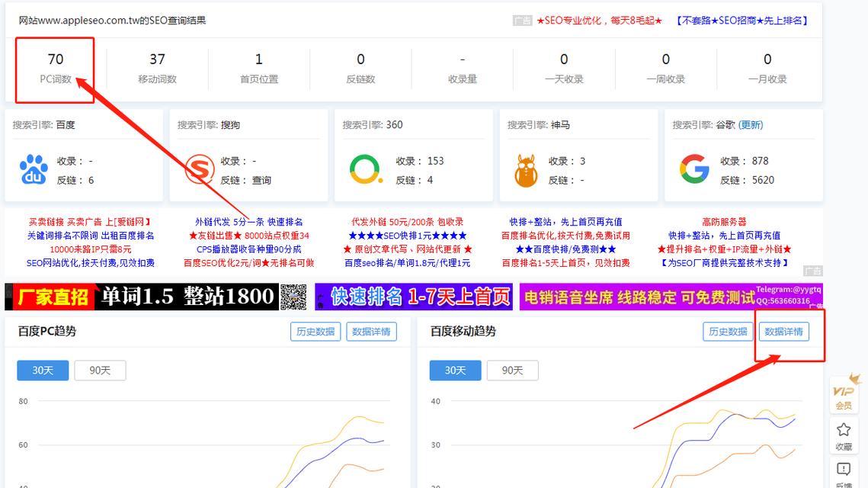The image size is (868, 488).
Task: Open ad link 买卖链接 买卖广告 上[爱链网]
Action: coord(90,222)
